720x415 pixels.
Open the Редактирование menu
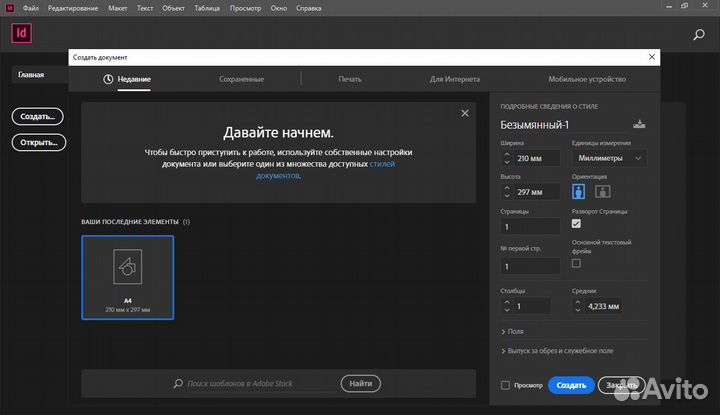coord(73,8)
